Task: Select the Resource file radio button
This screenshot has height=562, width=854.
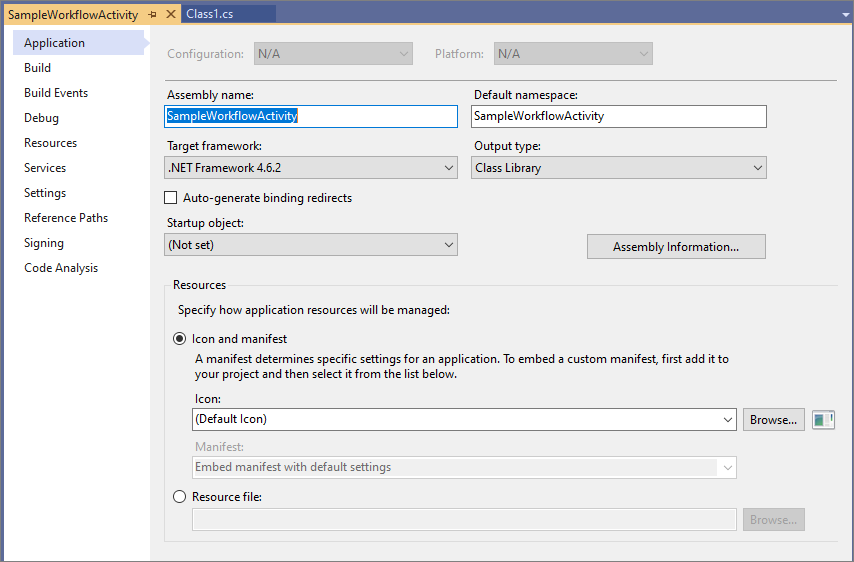Action: 180,497
